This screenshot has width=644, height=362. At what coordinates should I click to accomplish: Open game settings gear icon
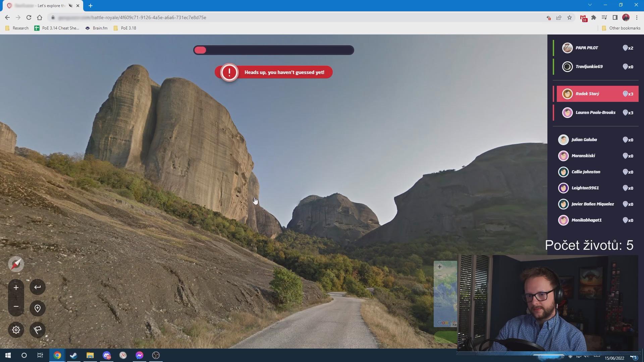[x=16, y=330]
